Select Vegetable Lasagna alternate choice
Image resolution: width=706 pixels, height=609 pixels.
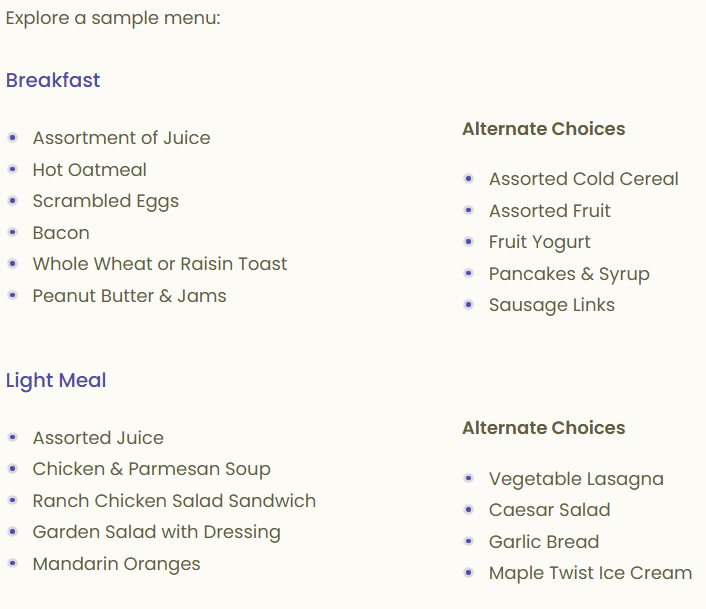[x=576, y=479]
